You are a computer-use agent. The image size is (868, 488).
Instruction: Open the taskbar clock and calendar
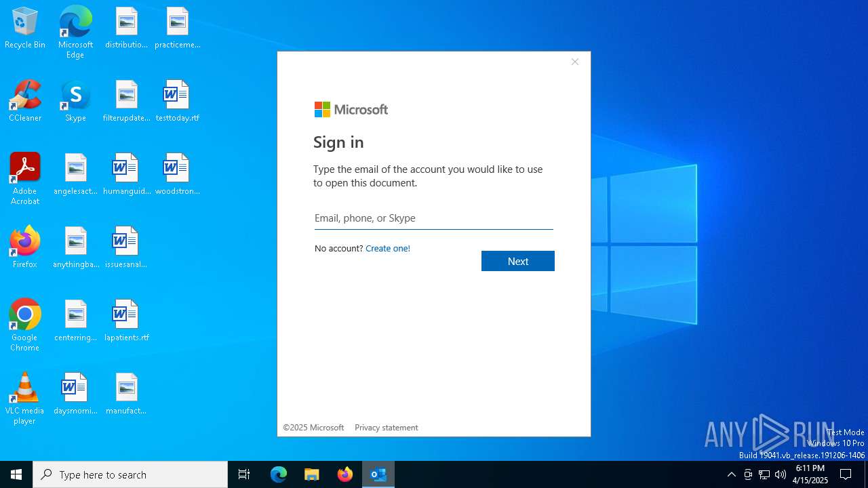pos(810,474)
